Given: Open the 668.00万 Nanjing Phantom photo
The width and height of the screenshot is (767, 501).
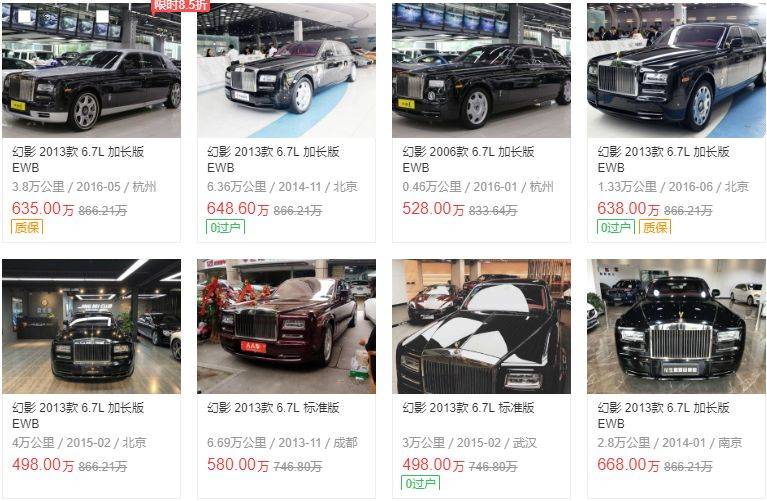Looking at the screenshot, I should coord(677,326).
